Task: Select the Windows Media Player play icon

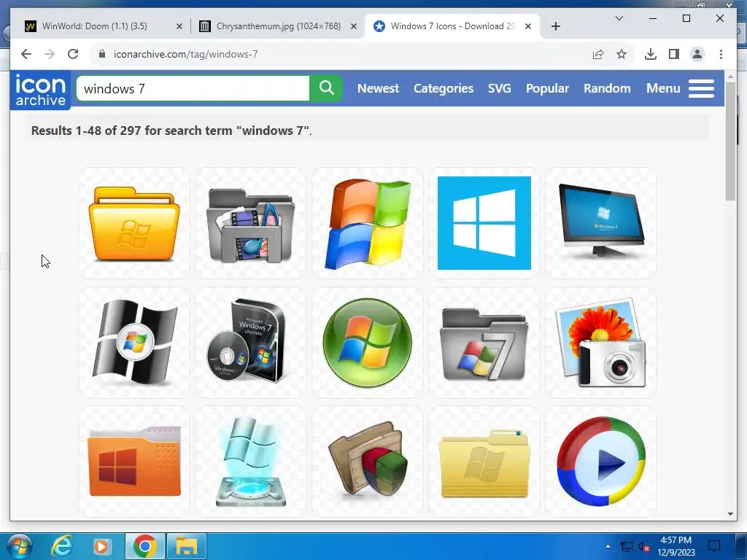Action: pos(601,462)
